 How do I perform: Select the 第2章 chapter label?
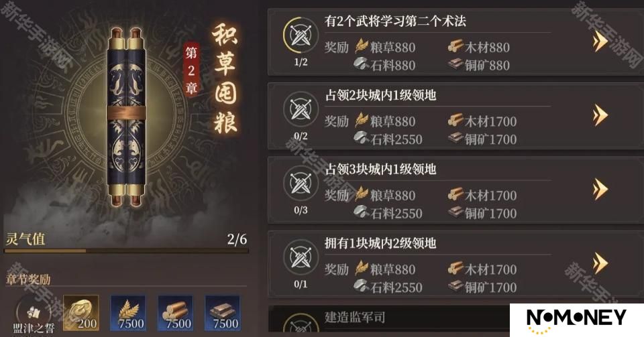pyautogui.click(x=191, y=70)
